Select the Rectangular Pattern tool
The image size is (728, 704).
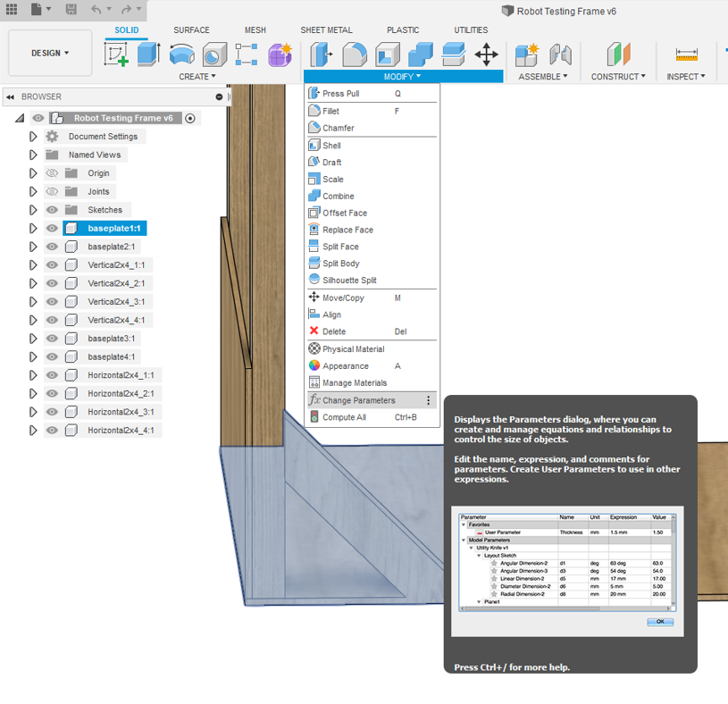click(x=247, y=54)
